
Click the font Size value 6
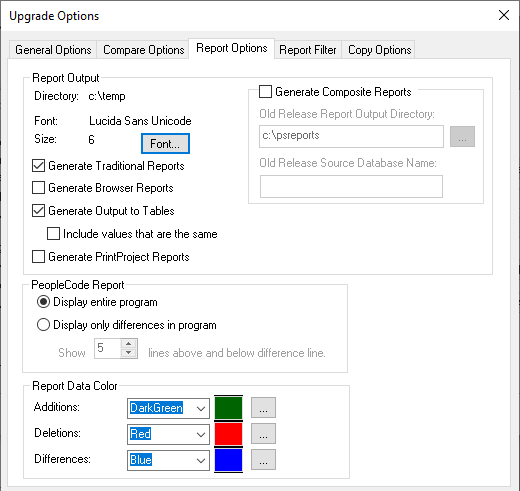point(91,139)
